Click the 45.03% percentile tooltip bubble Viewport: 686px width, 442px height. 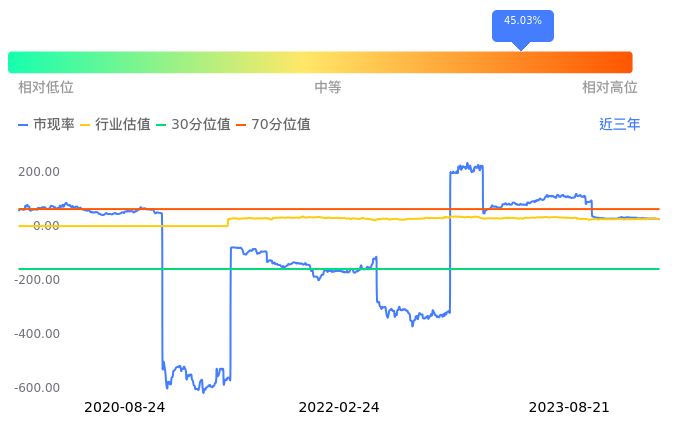click(522, 22)
